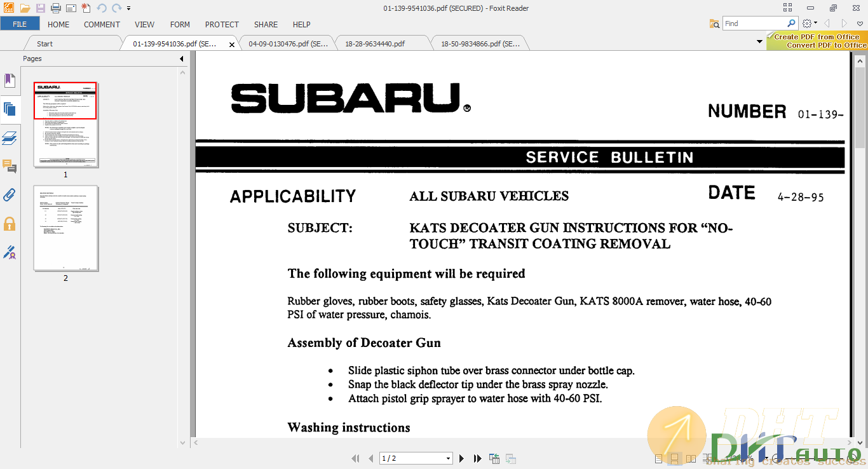Go to last page button
This screenshot has height=469, width=868.
pos(477,458)
